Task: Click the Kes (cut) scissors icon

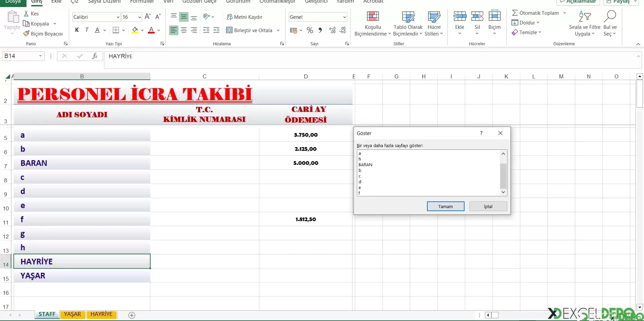Action: (x=26, y=13)
